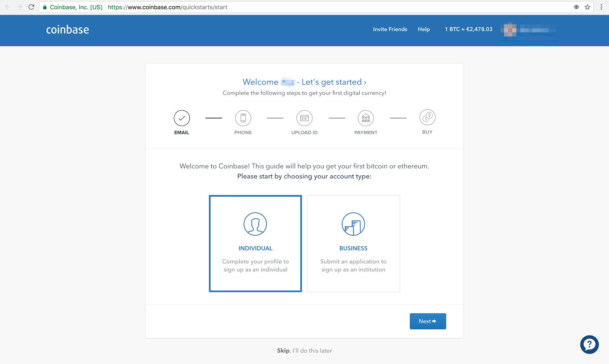Click the BUY step label
The width and height of the screenshot is (609, 364).
click(427, 132)
